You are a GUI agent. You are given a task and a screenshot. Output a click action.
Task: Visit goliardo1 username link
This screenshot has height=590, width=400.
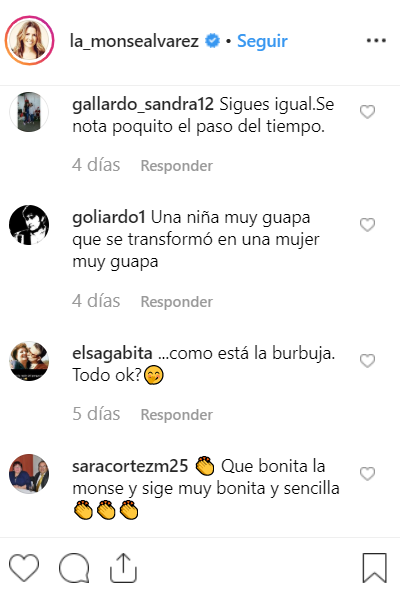pos(109,217)
